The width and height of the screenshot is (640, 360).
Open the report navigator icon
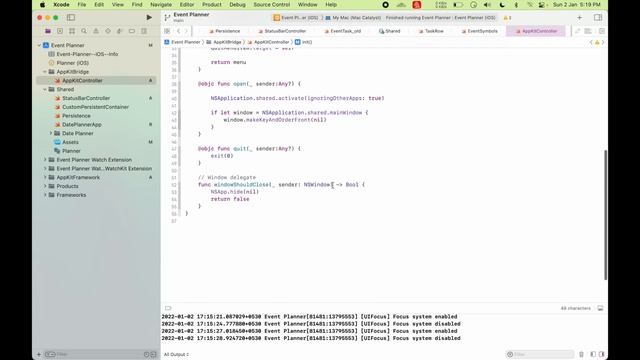pyautogui.click(x=144, y=31)
